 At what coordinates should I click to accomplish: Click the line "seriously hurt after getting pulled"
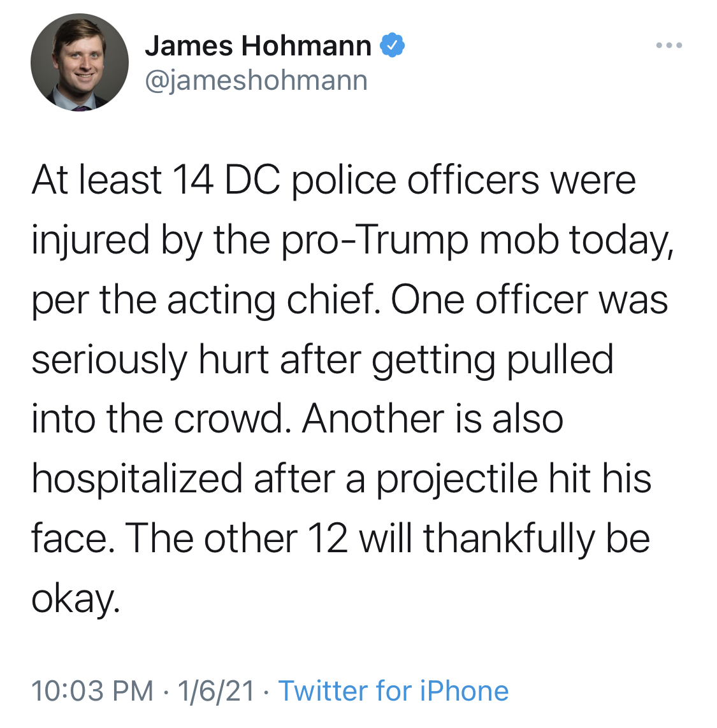click(x=322, y=360)
